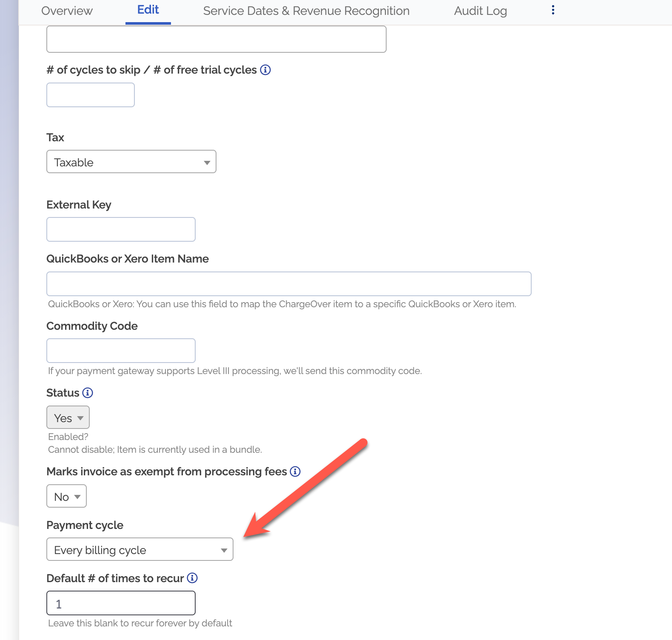Click info icon beside free trial cycles
Image resolution: width=672 pixels, height=640 pixels.
tap(265, 70)
